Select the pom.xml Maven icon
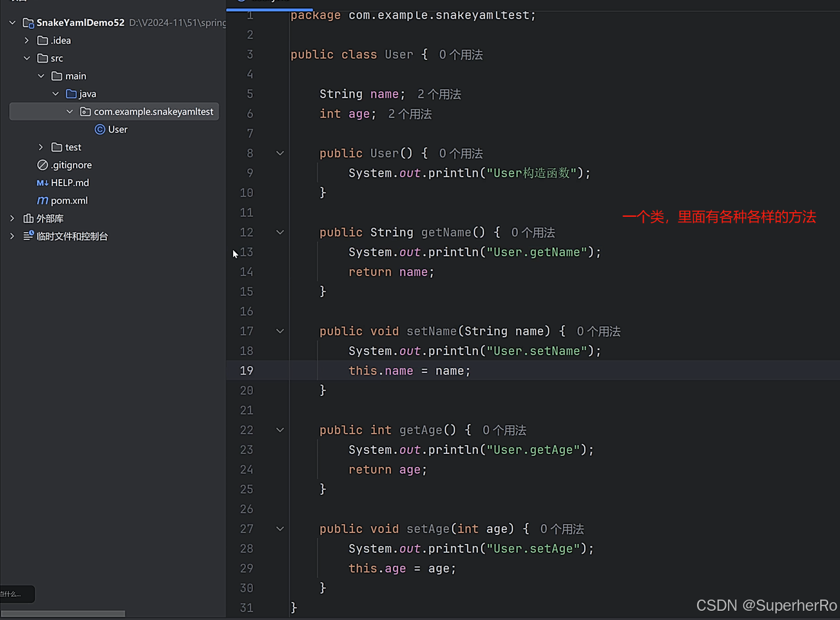 point(43,200)
